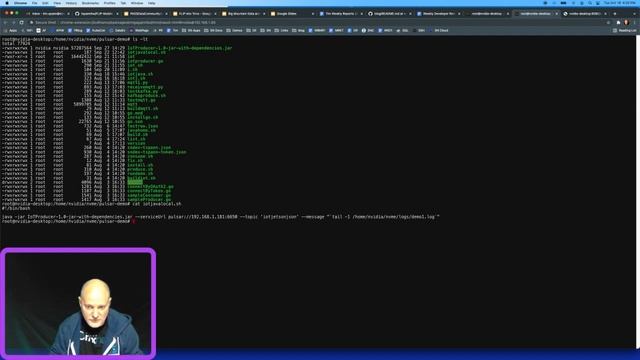Switch to the last nvidia-desktop tab
640x360 pixels.
coord(584,13)
